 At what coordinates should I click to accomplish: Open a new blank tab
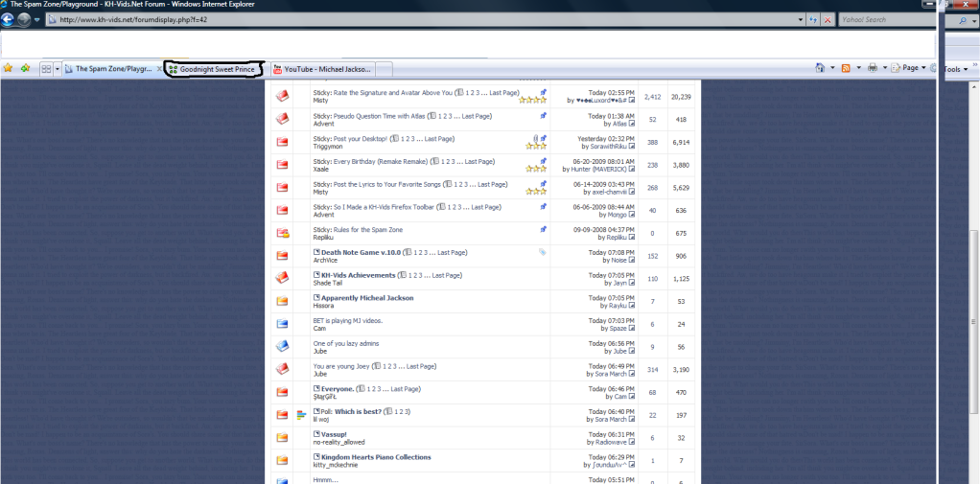coord(384,69)
